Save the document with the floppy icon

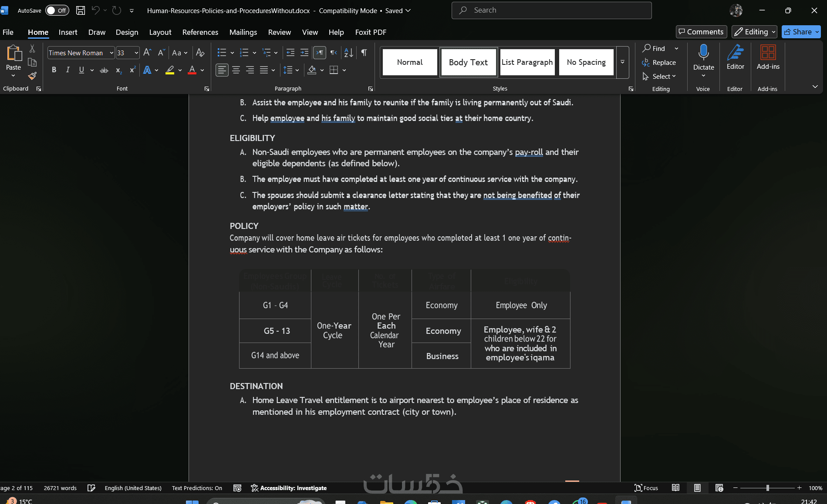point(81,10)
